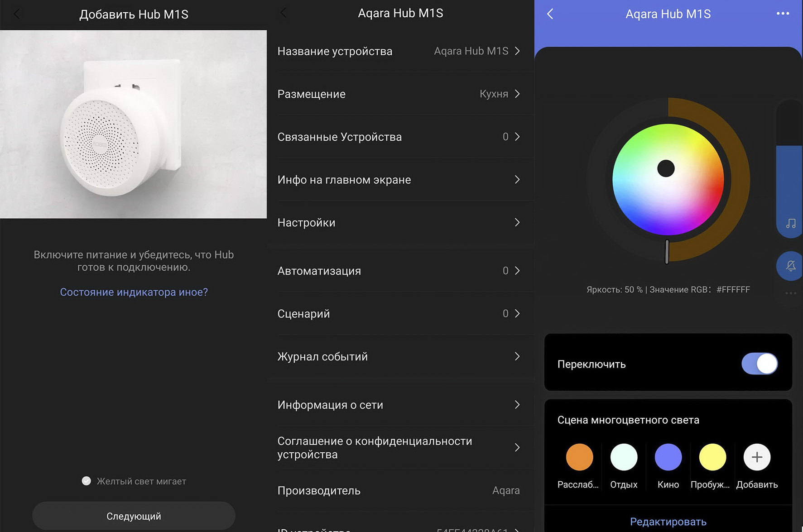Screen dimensions: 803x532
Task: Go back from the Добавить Hub M1S screen
Action: [x=17, y=14]
